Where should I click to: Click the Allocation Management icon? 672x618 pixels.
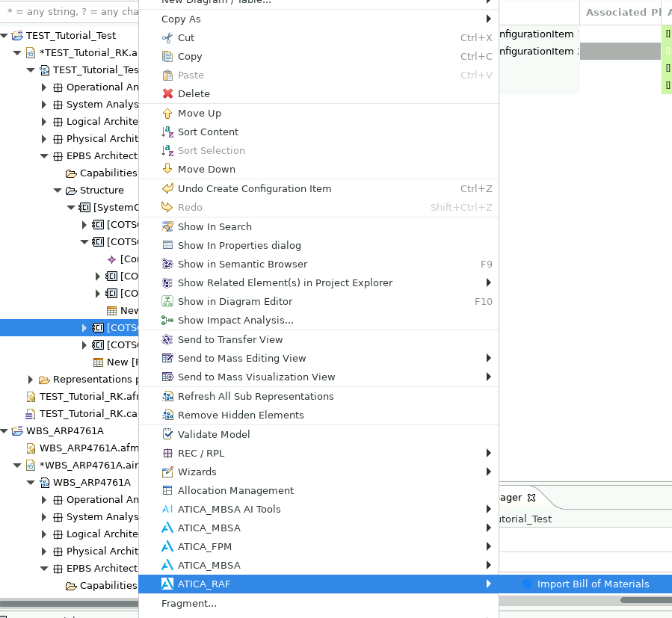tap(167, 490)
